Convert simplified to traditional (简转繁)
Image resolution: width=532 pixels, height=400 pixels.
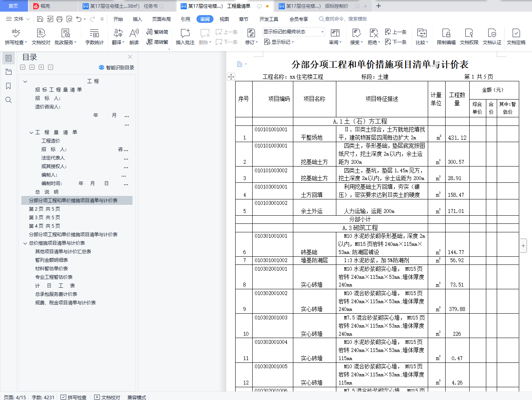coord(157,42)
